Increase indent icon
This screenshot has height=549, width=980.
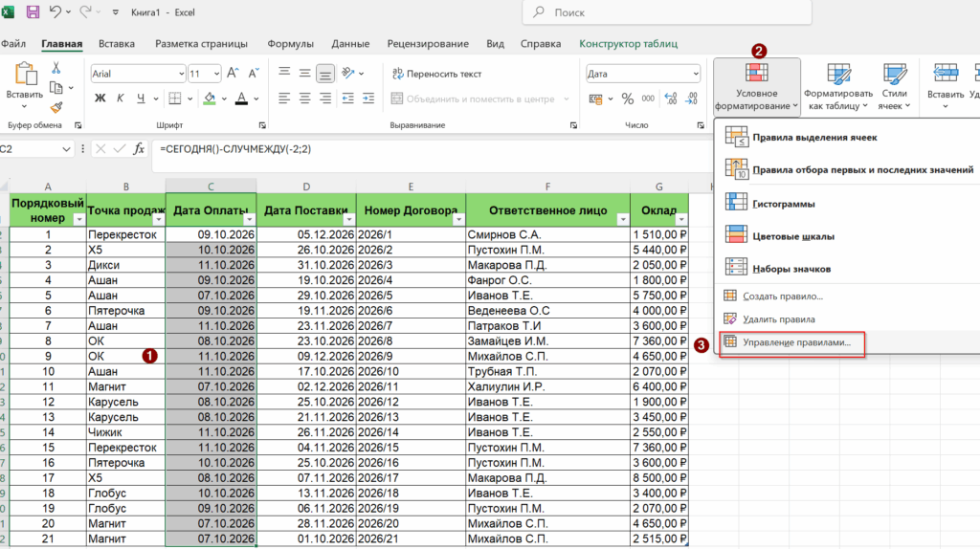pyautogui.click(x=368, y=99)
